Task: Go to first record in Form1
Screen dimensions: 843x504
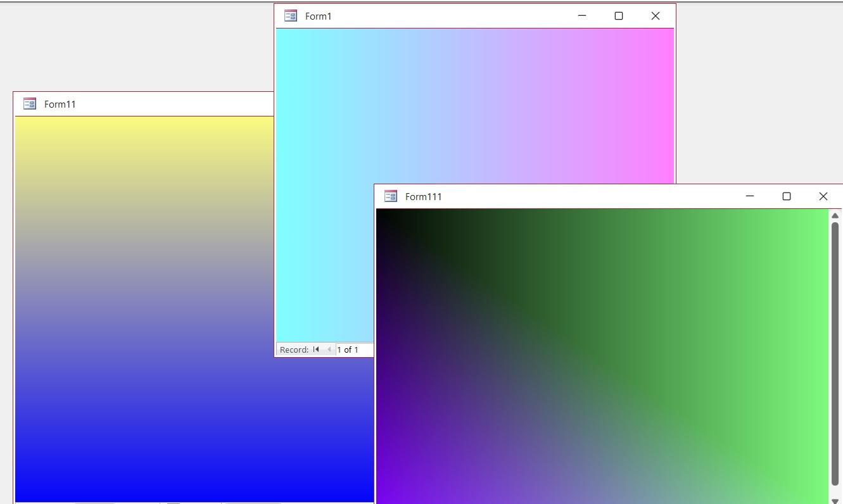Action: (x=316, y=350)
